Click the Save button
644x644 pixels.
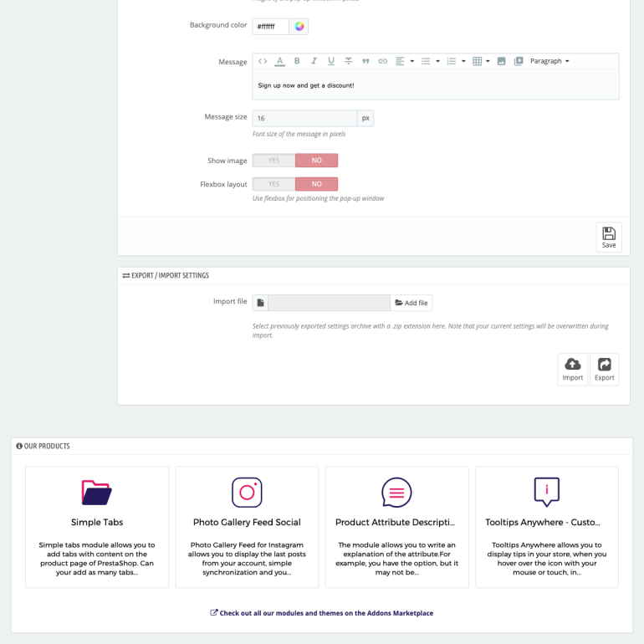click(609, 237)
